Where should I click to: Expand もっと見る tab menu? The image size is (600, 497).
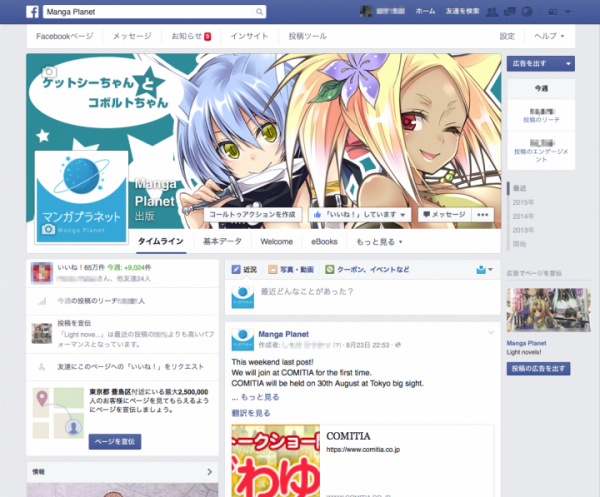point(379,242)
